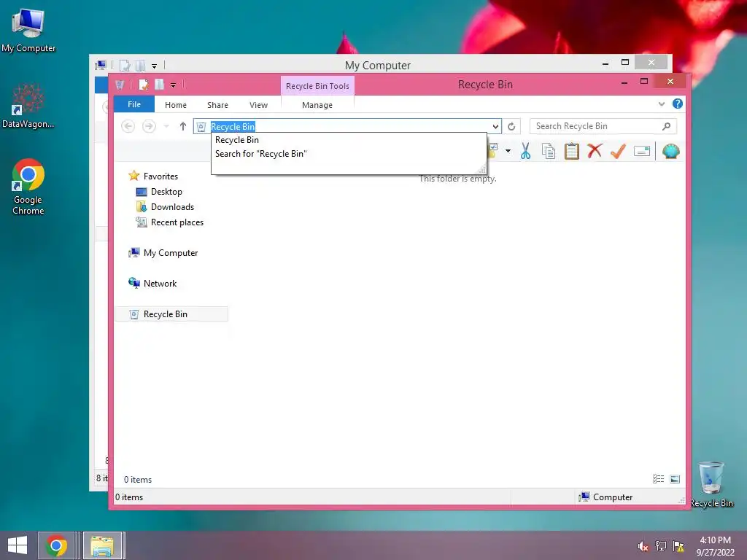Click the magnifier icon in the search box

(x=666, y=126)
